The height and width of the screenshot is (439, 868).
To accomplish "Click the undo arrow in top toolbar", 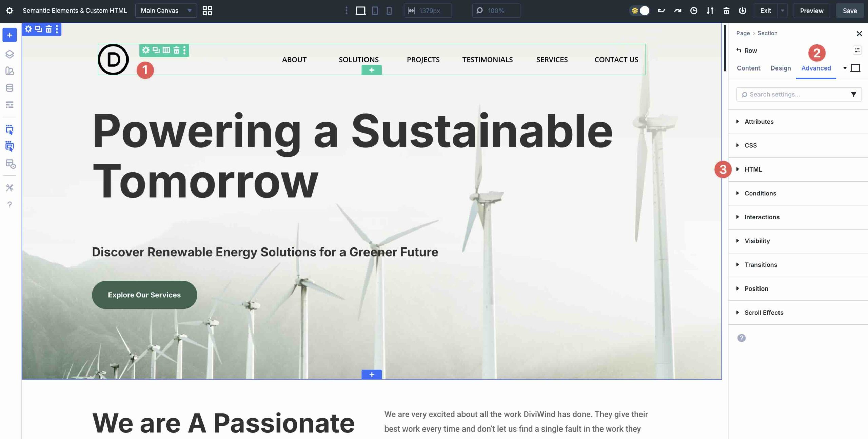I will click(661, 11).
